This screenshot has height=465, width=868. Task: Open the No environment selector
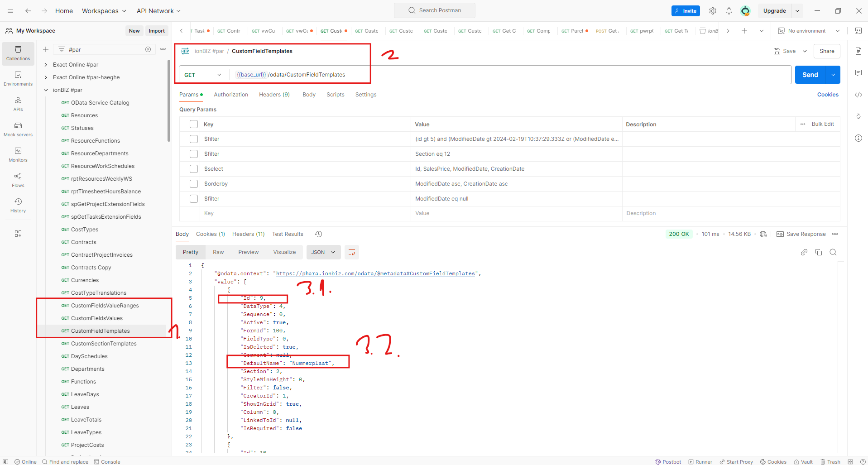coord(809,31)
